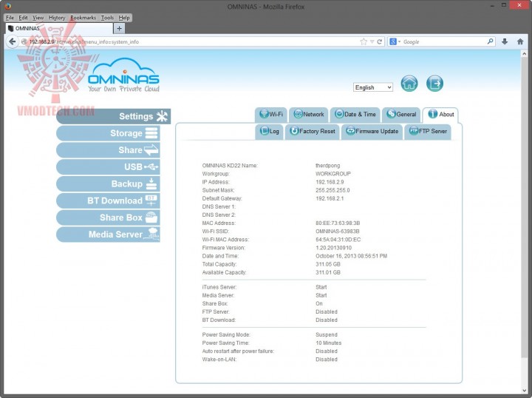Click the OMNINAS cloud logo
The width and height of the screenshot is (532, 398).
[123, 75]
